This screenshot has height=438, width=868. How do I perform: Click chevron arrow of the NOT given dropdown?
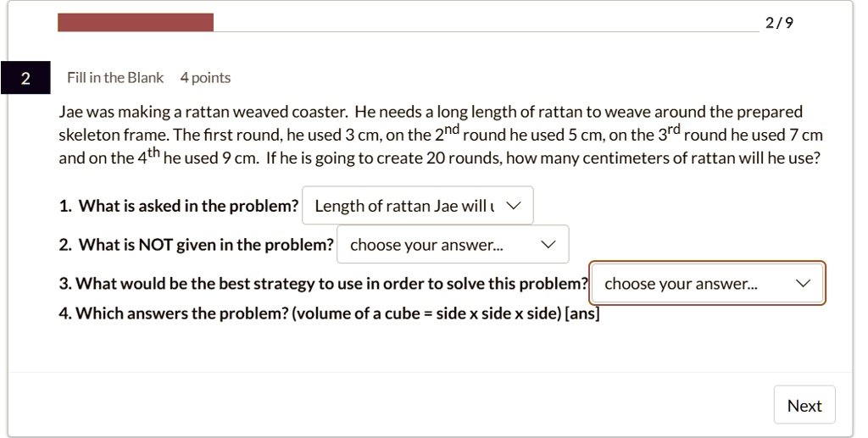tap(548, 245)
